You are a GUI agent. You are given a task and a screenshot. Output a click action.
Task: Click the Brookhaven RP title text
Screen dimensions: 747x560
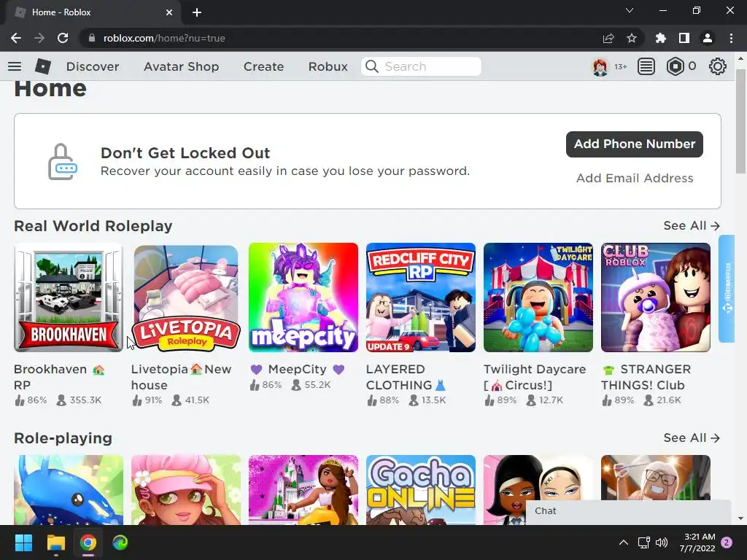pos(59,377)
